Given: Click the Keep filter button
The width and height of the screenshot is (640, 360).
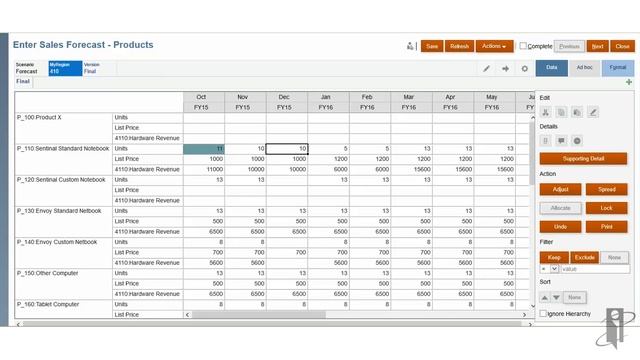Looking at the screenshot, I should [x=554, y=258].
